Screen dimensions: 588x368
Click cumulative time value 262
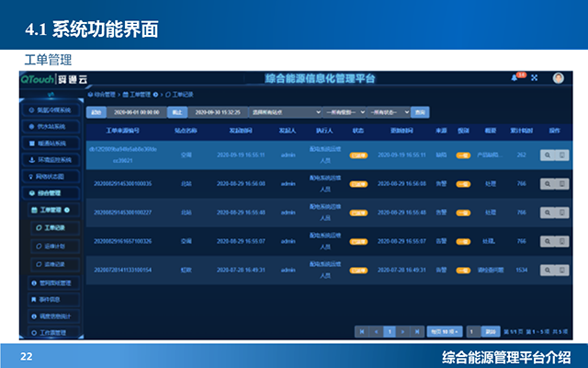tap(522, 155)
